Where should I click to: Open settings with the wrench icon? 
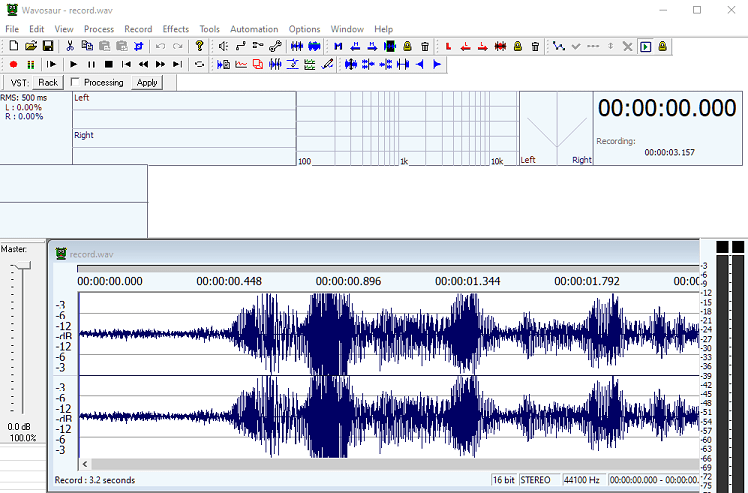click(275, 46)
